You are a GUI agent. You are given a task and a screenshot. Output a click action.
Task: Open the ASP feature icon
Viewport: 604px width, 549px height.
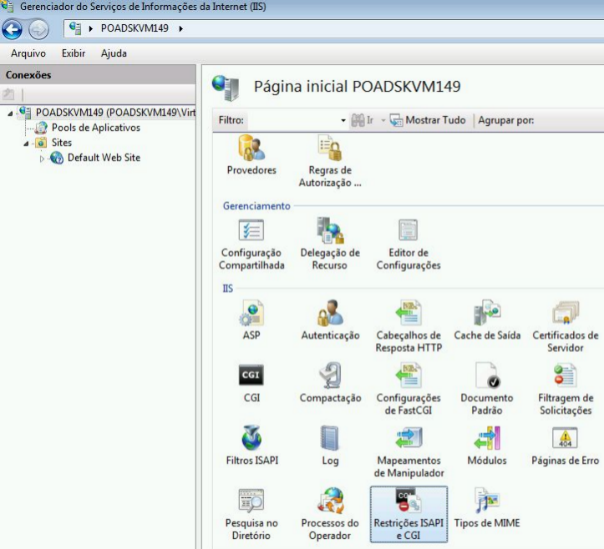252,313
